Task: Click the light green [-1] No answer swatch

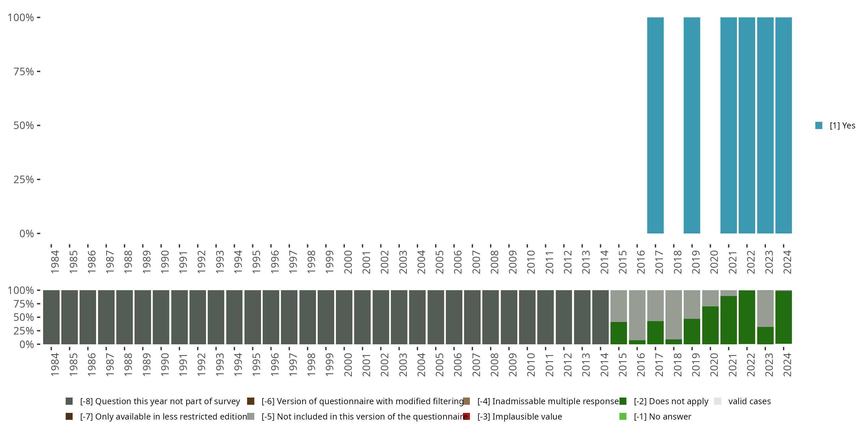Action: (x=623, y=416)
